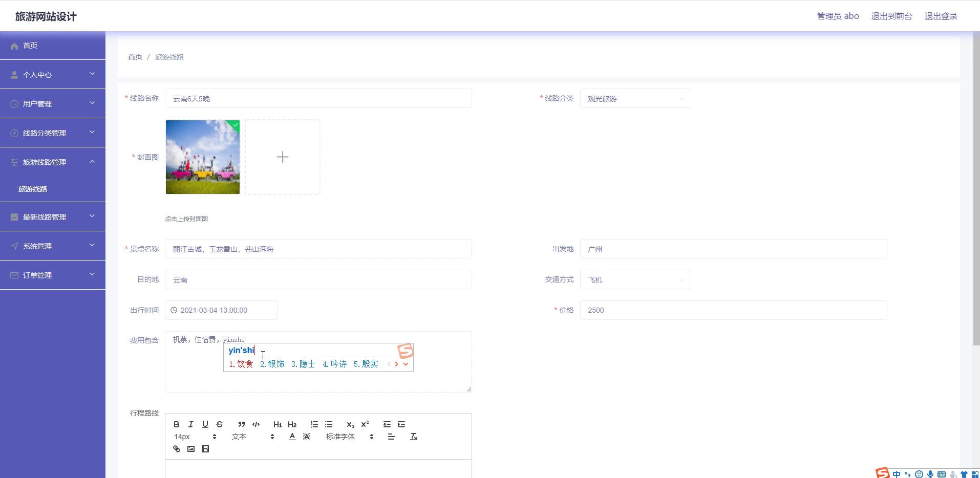Activate Sogou IME voice input microphone

point(930,474)
